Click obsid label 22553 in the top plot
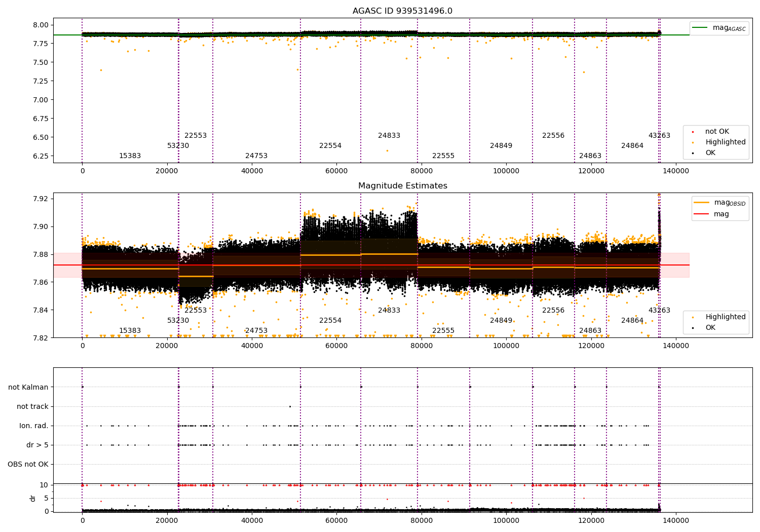Viewport: 760px width, 532px height. (196, 136)
